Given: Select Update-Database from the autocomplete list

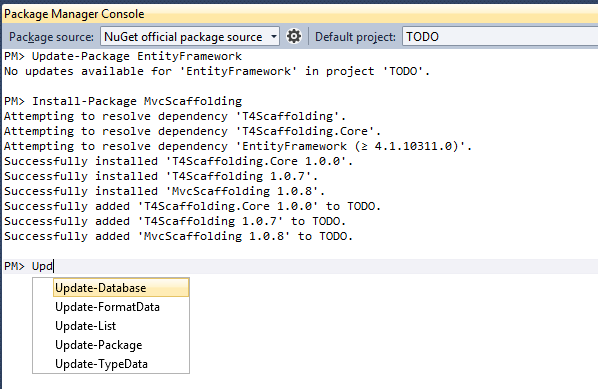Looking at the screenshot, I should [121, 288].
